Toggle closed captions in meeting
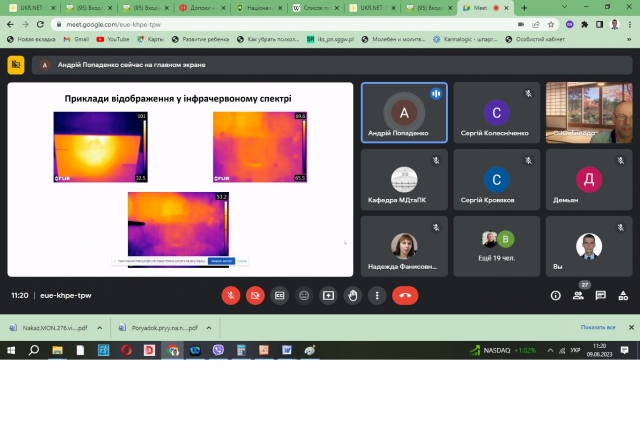Viewport: 640px width, 421px height. tap(280, 295)
